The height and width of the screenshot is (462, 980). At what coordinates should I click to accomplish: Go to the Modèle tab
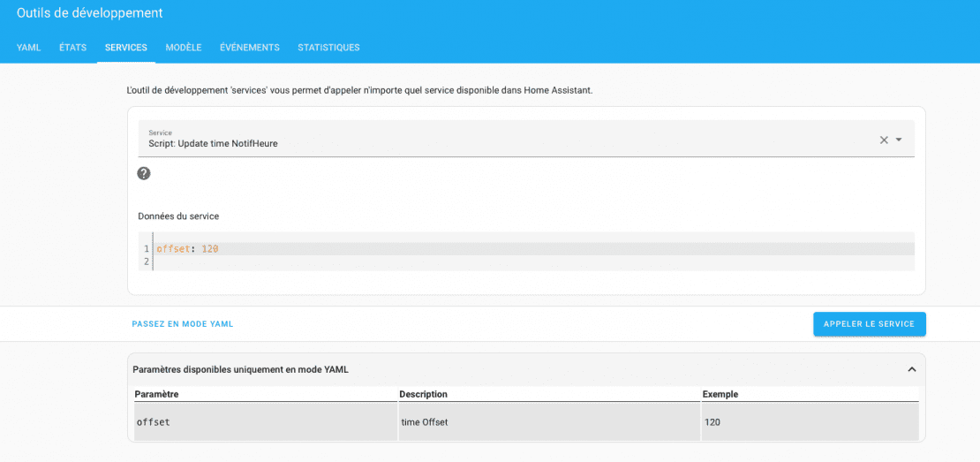[184, 48]
